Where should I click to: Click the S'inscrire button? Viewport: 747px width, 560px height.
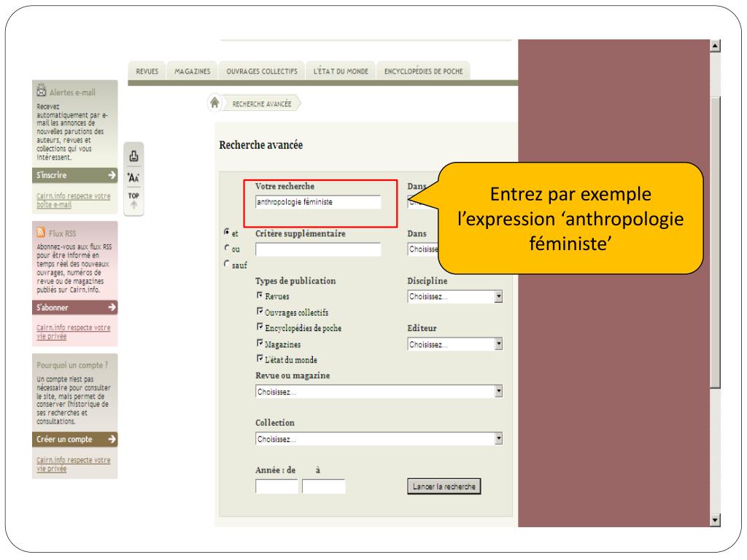pyautogui.click(x=75, y=175)
